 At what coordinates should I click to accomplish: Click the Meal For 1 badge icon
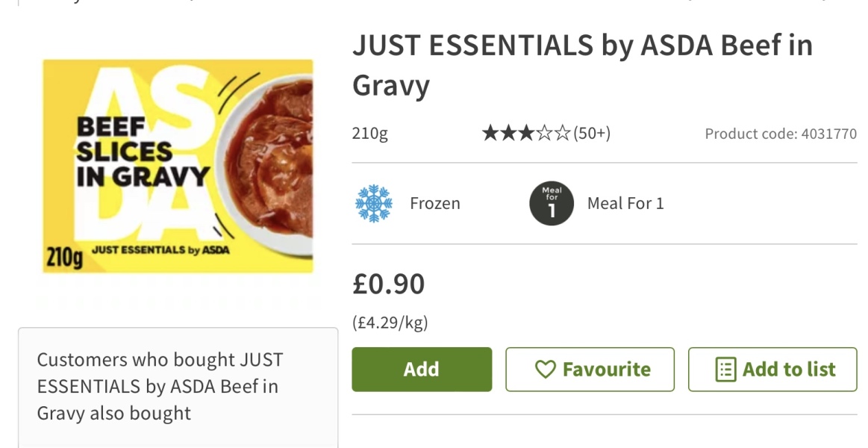click(550, 202)
